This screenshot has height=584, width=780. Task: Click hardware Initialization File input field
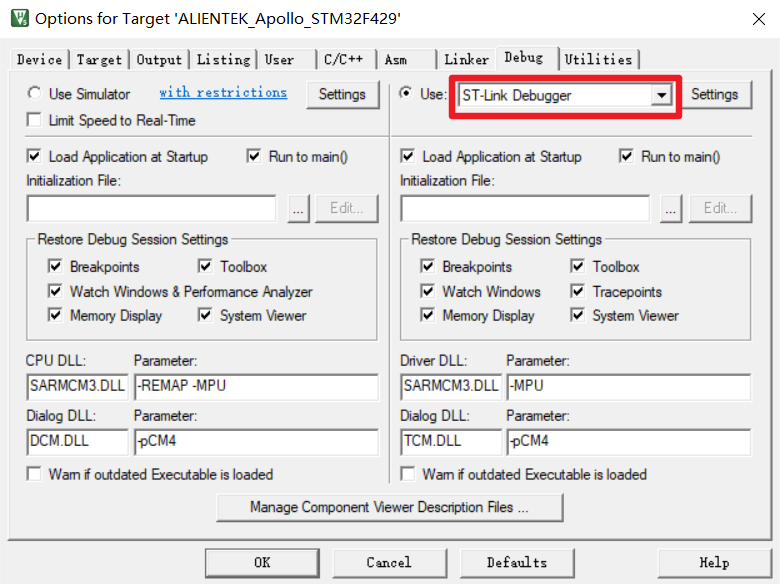[525, 208]
